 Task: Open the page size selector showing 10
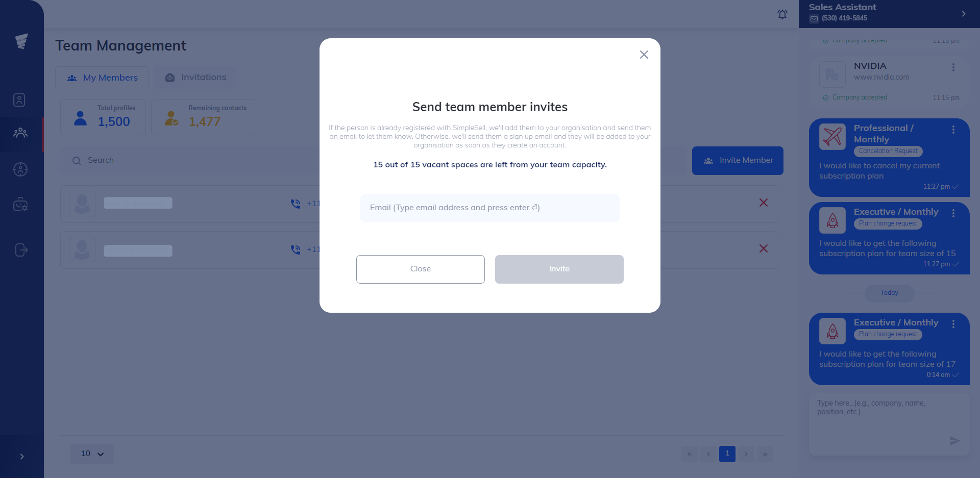coord(92,454)
